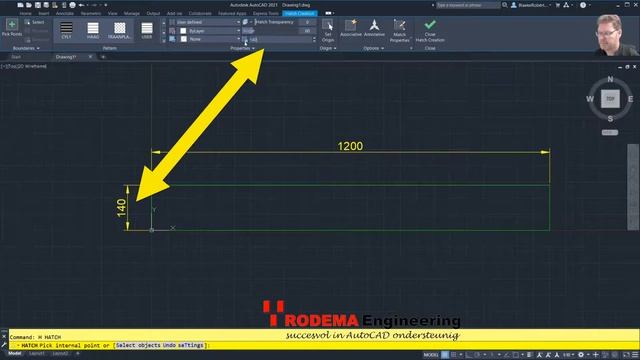Click the Match Properties button
Viewport: 640px width, 360px height.
click(399, 31)
